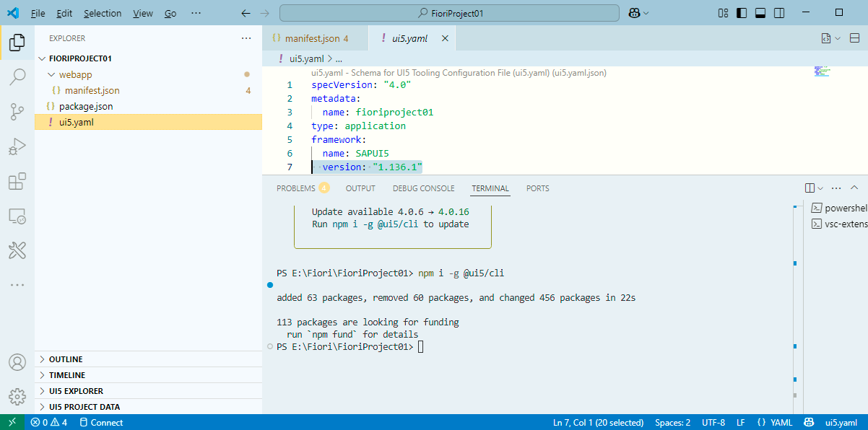Open the terminal launch profile dropdown
This screenshot has width=868, height=430.
point(820,188)
